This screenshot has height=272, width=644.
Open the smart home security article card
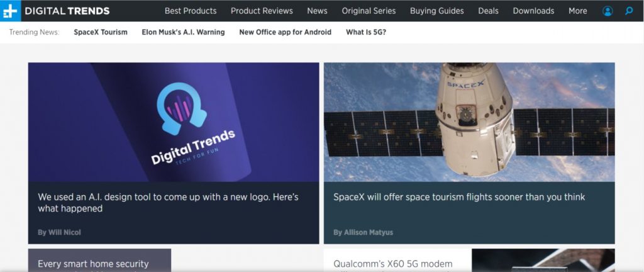(x=99, y=260)
